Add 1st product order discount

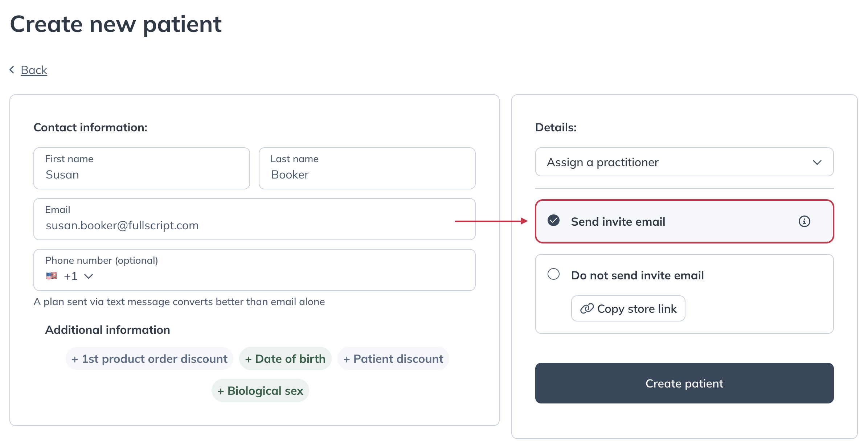coord(149,358)
